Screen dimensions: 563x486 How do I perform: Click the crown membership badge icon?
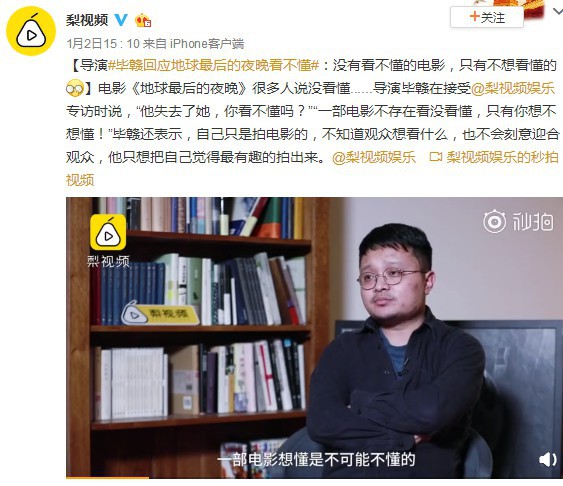click(x=143, y=20)
